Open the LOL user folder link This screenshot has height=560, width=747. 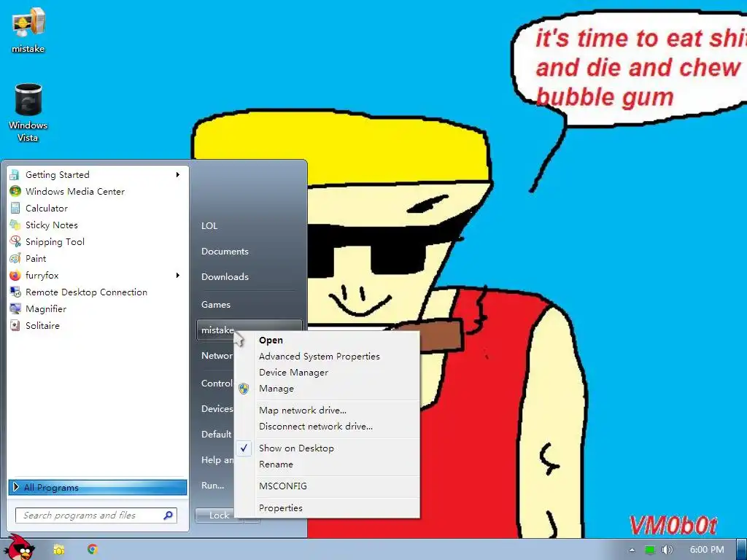[x=209, y=226]
